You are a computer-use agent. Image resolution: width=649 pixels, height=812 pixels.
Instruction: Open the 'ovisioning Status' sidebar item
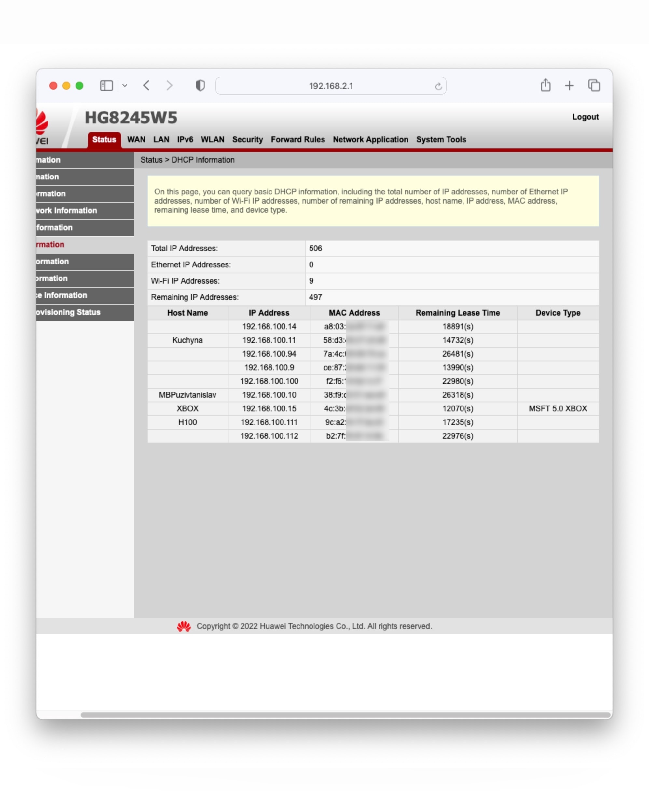pyautogui.click(x=85, y=312)
